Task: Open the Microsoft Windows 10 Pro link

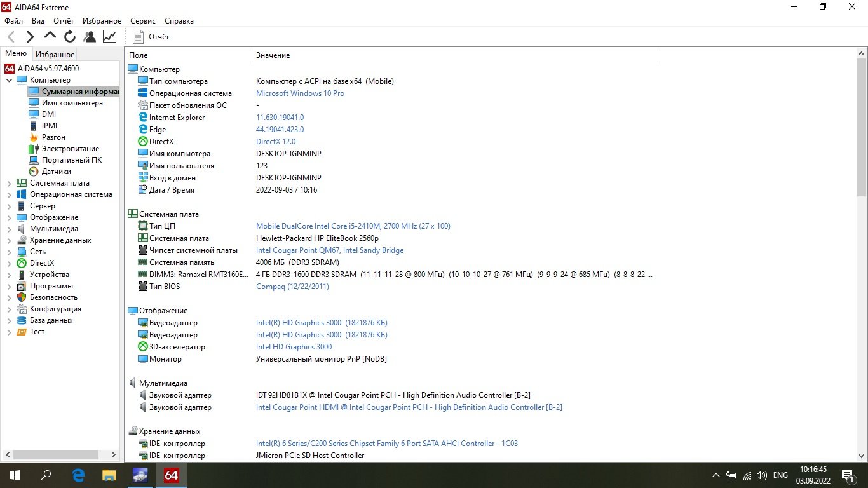Action: click(300, 93)
